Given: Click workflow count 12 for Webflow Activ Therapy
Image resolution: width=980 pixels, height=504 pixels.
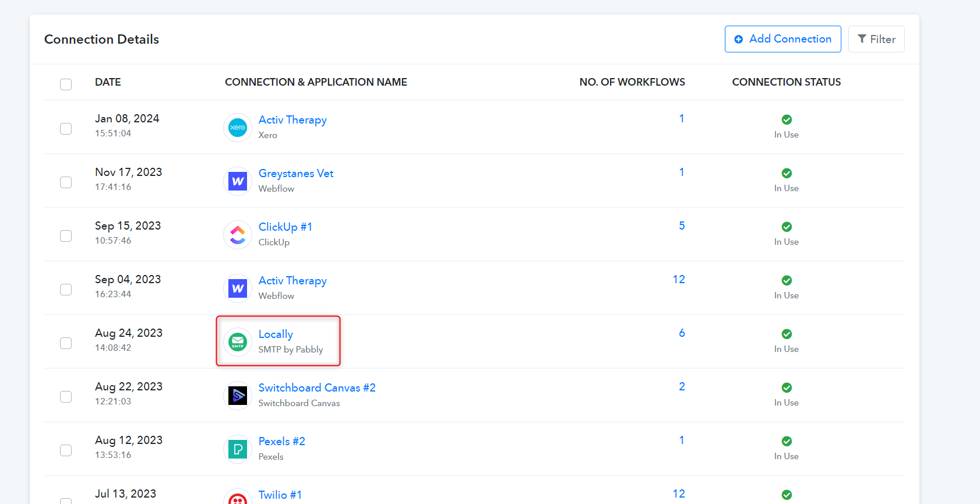Looking at the screenshot, I should (679, 279).
